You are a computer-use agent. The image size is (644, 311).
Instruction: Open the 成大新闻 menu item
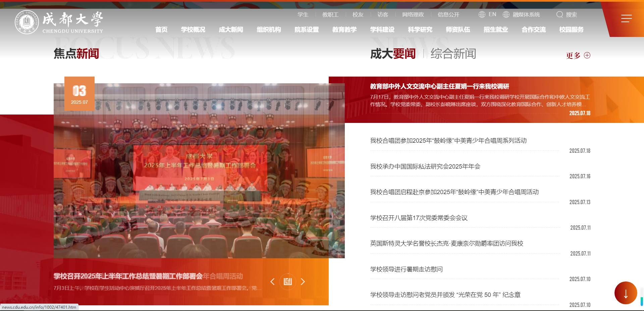coord(231,30)
